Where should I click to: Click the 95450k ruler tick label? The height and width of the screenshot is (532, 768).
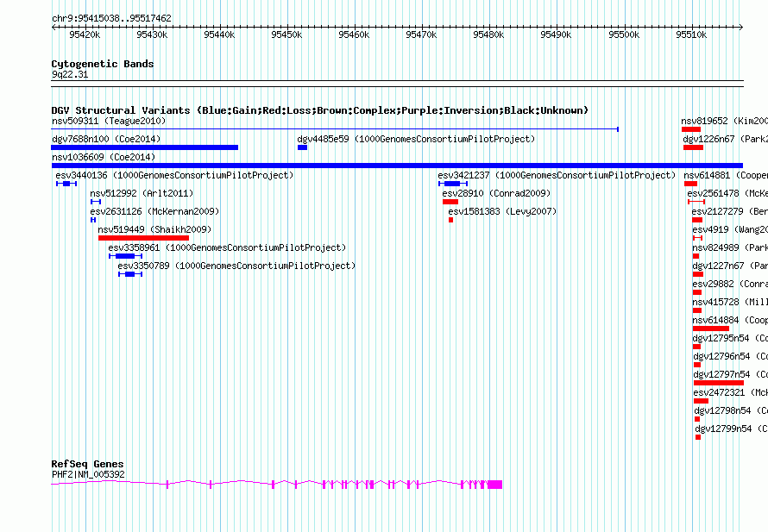[286, 34]
